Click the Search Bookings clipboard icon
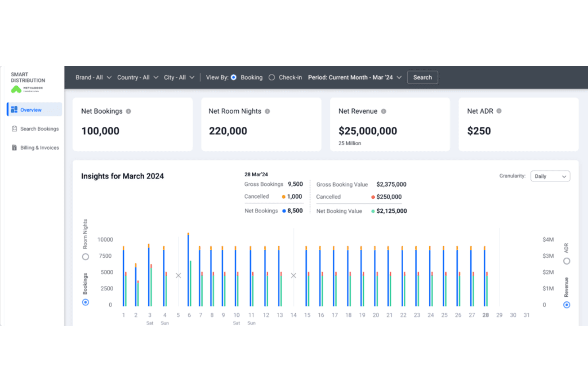The image size is (588, 392). [x=14, y=129]
